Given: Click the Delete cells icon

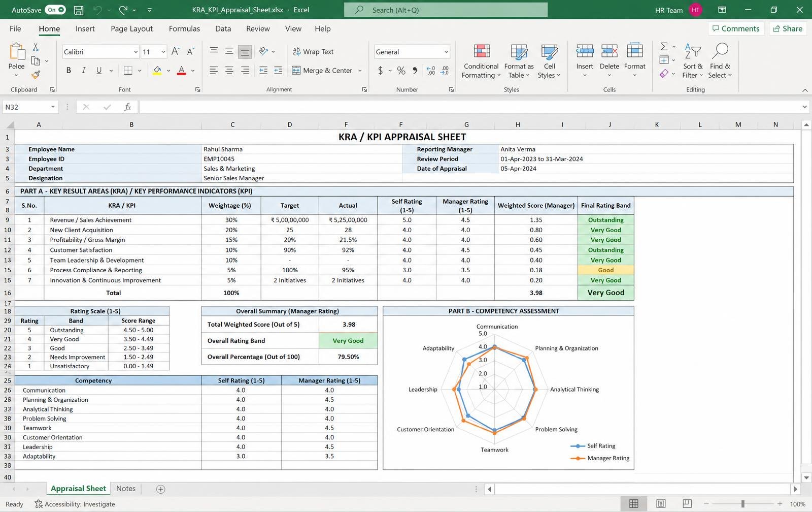Looking at the screenshot, I should (x=609, y=51).
